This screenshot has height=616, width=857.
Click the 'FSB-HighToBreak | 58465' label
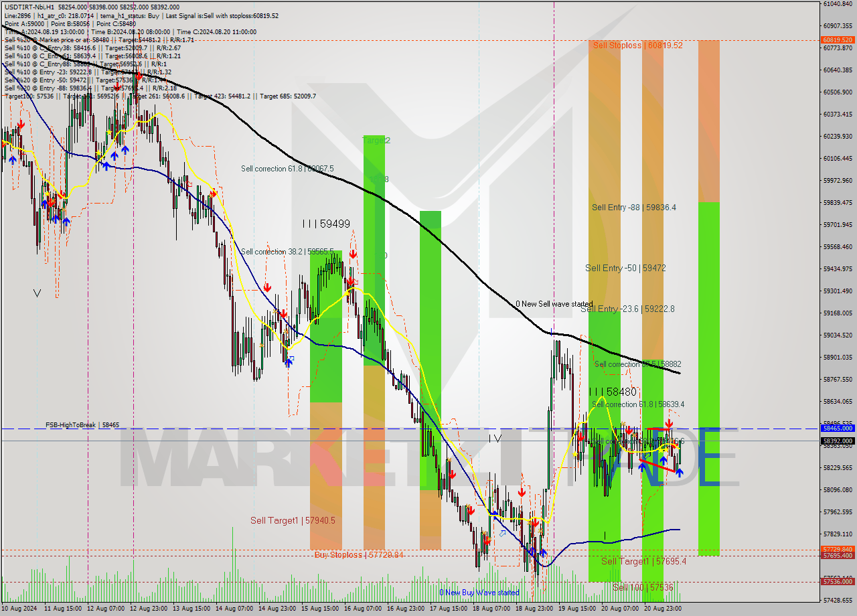click(x=82, y=425)
